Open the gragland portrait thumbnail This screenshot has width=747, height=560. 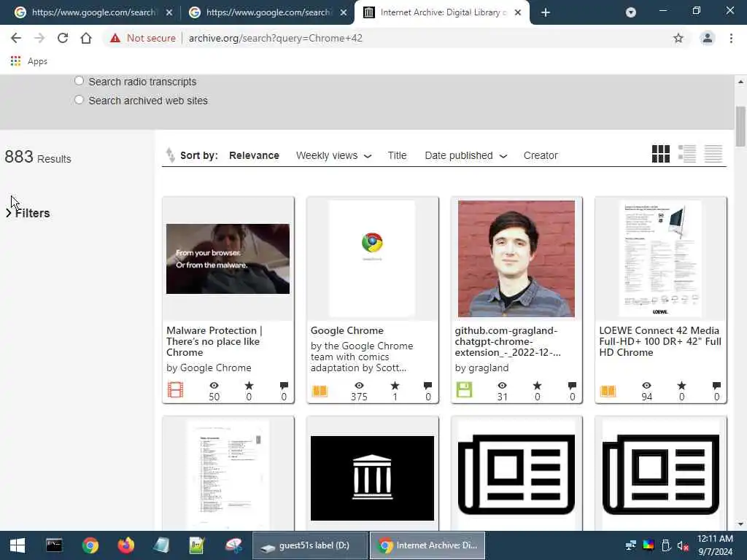[516, 259]
